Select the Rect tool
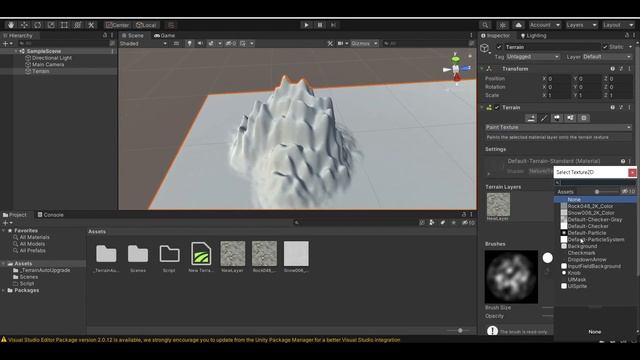Image resolution: width=640 pixels, height=360 pixels. click(x=64, y=25)
